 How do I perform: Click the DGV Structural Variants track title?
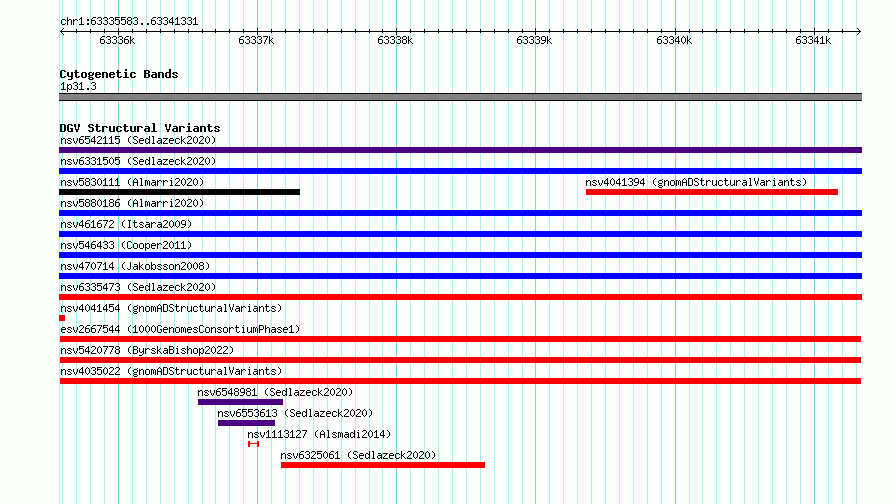[140, 128]
